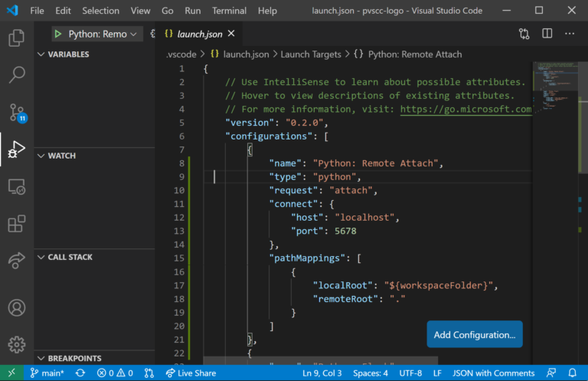Open the Explorer view in activity bar
The image size is (588, 381).
pyautogui.click(x=16, y=38)
